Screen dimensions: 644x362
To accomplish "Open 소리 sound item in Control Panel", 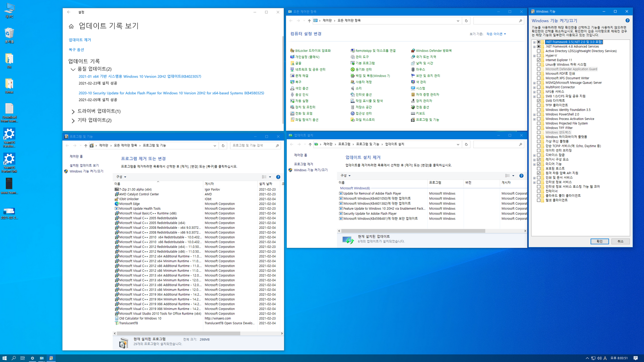I will click(356, 88).
